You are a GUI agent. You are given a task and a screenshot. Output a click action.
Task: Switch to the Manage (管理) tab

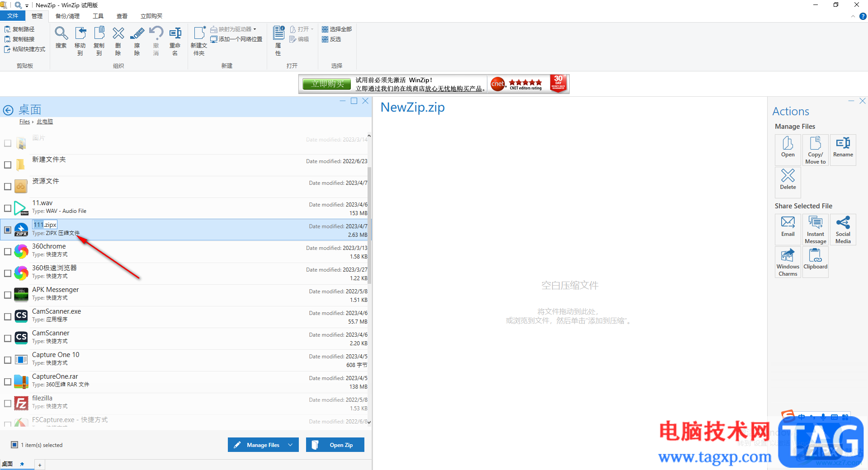coord(37,16)
